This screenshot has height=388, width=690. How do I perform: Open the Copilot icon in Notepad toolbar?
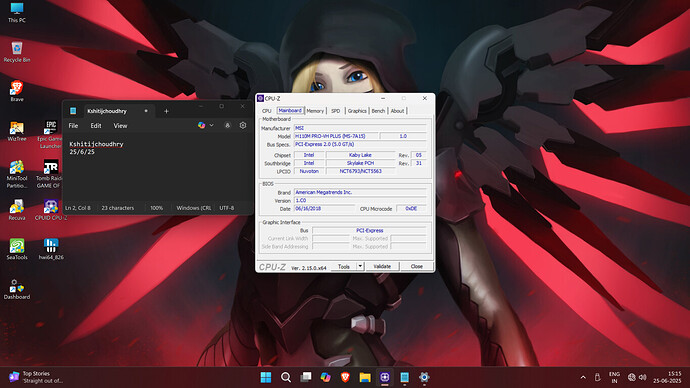[202, 125]
